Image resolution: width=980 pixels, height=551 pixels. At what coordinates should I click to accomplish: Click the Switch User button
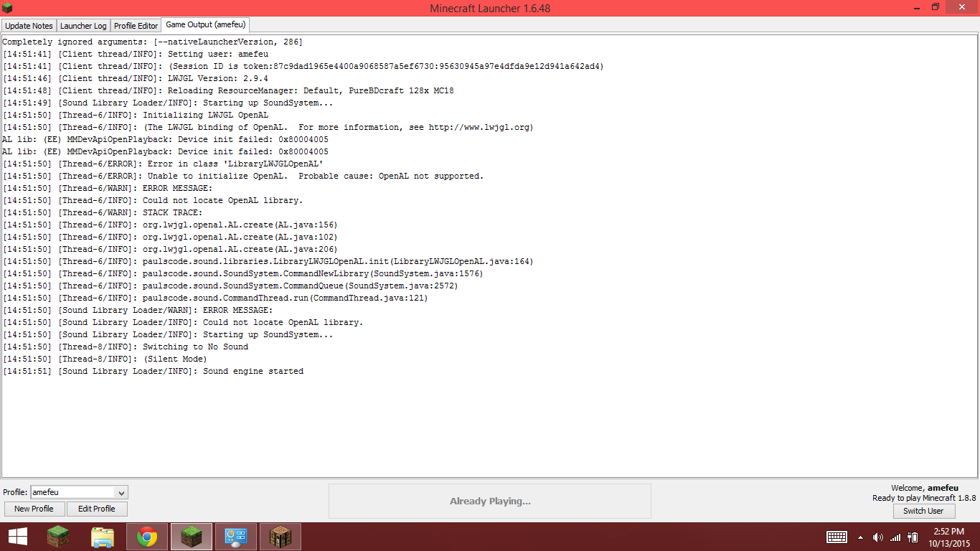[x=923, y=511]
